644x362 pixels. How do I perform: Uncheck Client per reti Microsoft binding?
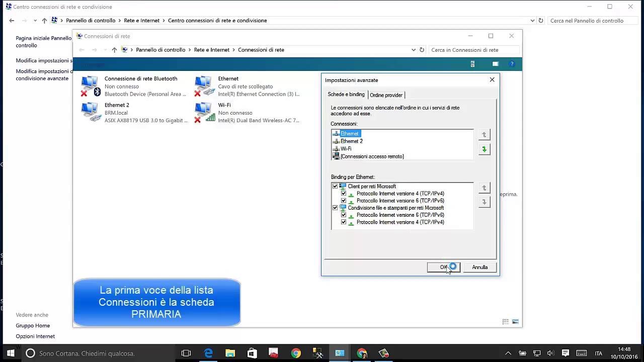coord(336,187)
